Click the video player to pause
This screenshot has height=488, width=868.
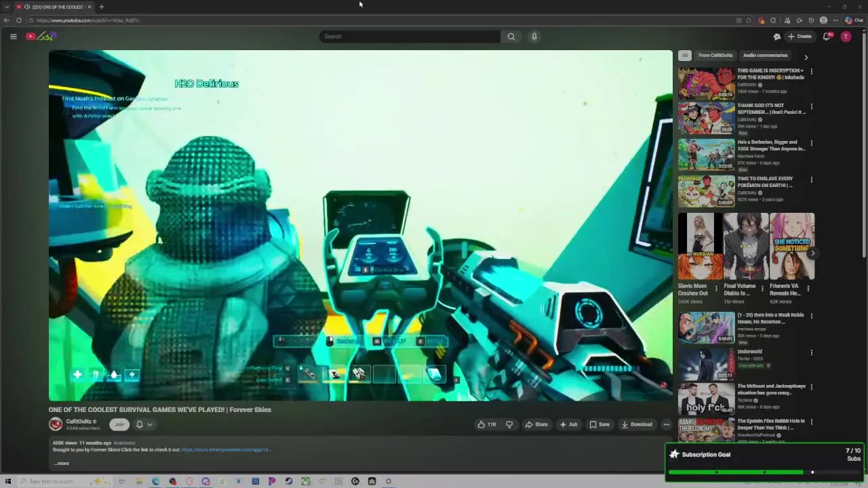[x=360, y=226]
